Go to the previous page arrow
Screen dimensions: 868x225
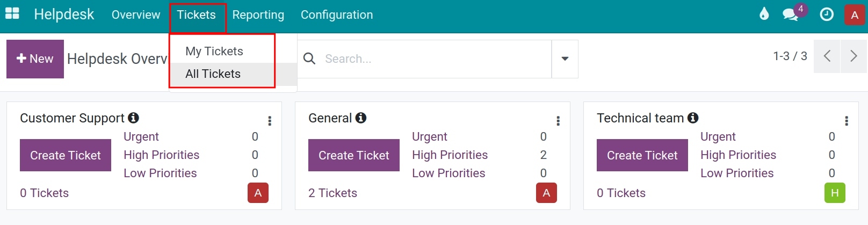click(827, 56)
